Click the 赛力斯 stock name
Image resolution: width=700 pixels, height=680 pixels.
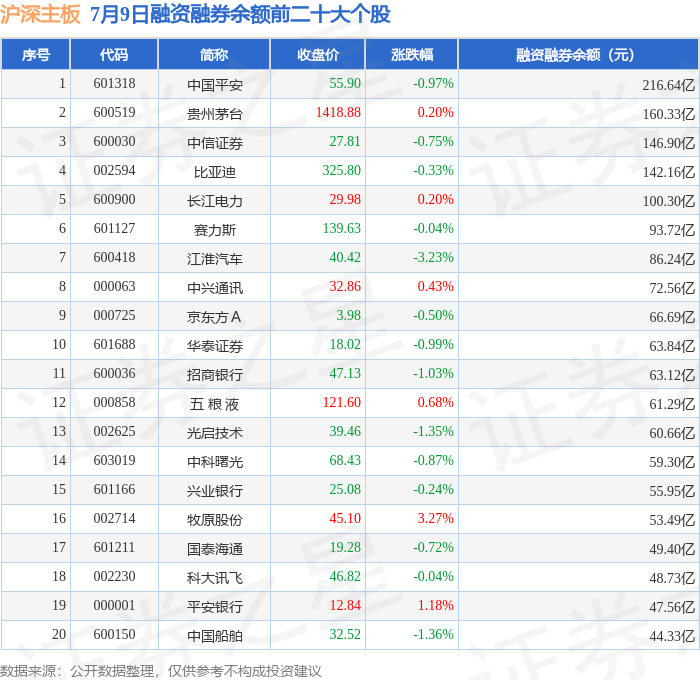coord(215,230)
